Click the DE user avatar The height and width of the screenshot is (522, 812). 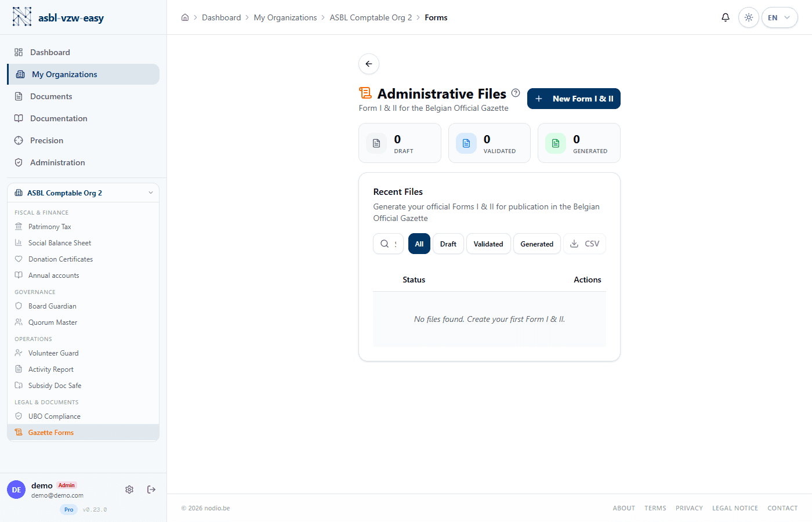click(16, 490)
